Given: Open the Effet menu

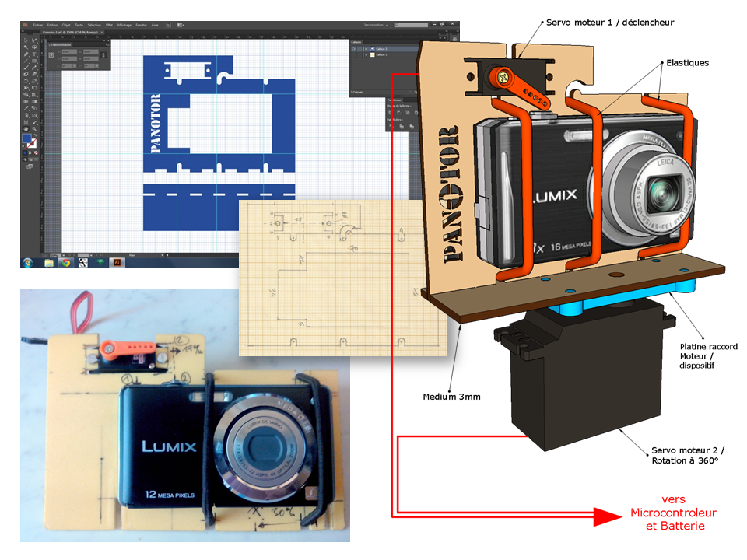Looking at the screenshot, I should tap(108, 25).
